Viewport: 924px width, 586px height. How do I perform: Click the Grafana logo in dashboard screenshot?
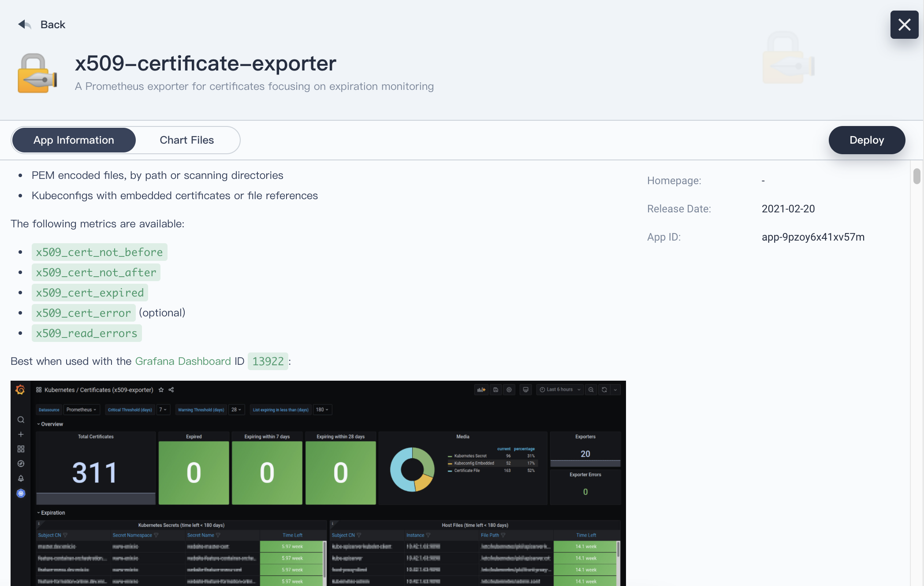20,390
